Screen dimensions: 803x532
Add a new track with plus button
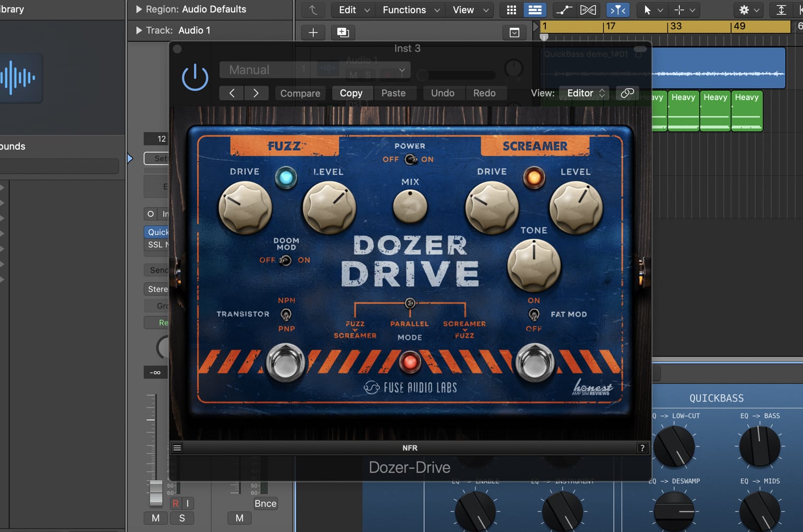click(x=313, y=32)
